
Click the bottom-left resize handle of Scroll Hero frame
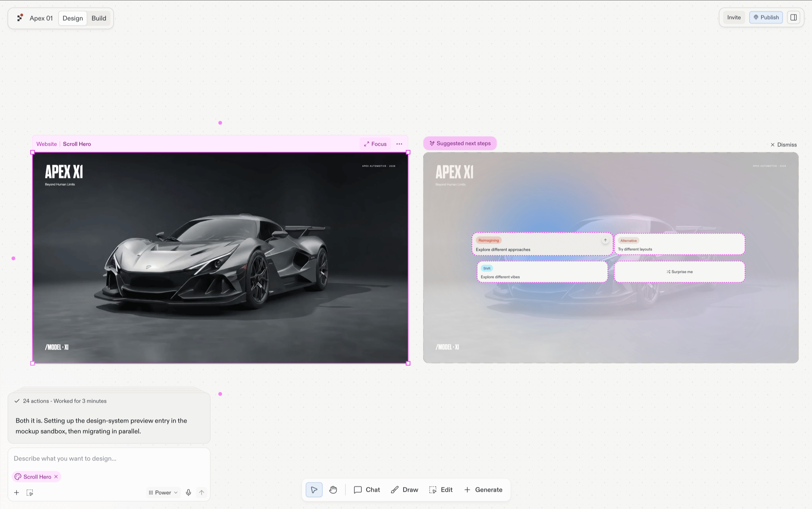click(32, 363)
